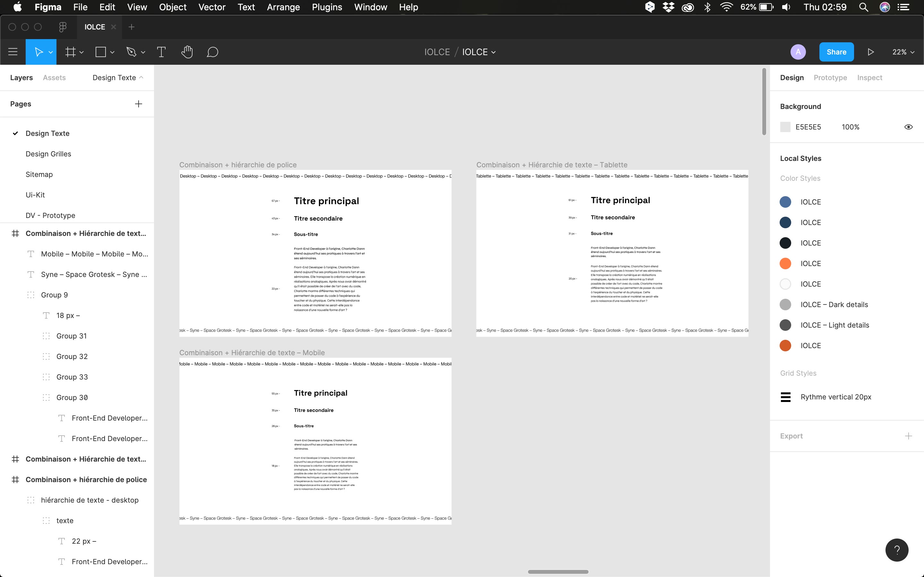This screenshot has width=924, height=577.
Task: Select the Hand tool in toolbar
Action: pos(187,52)
